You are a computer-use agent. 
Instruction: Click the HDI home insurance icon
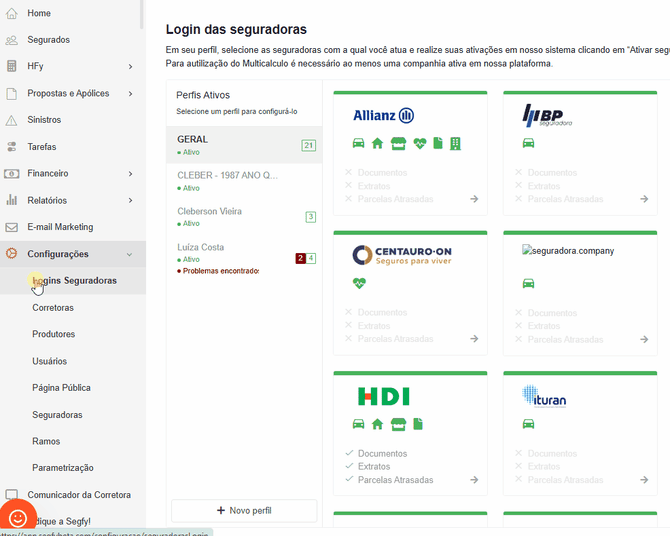(x=377, y=424)
